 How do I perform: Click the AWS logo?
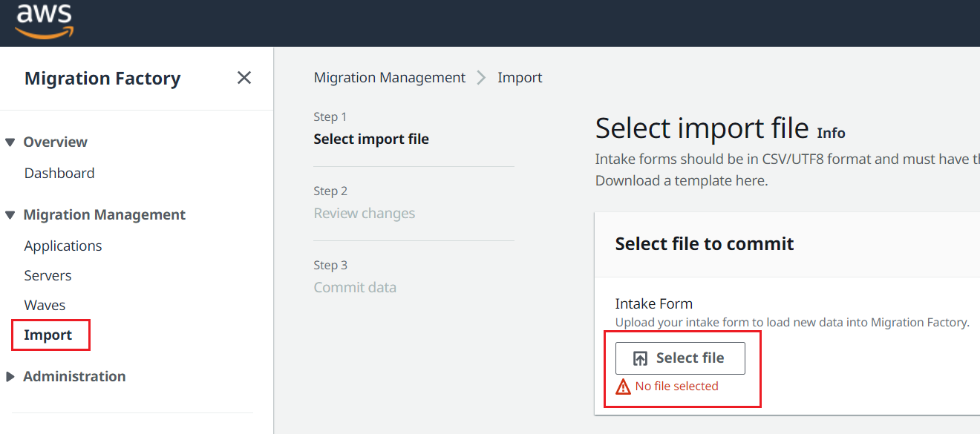pos(44,20)
